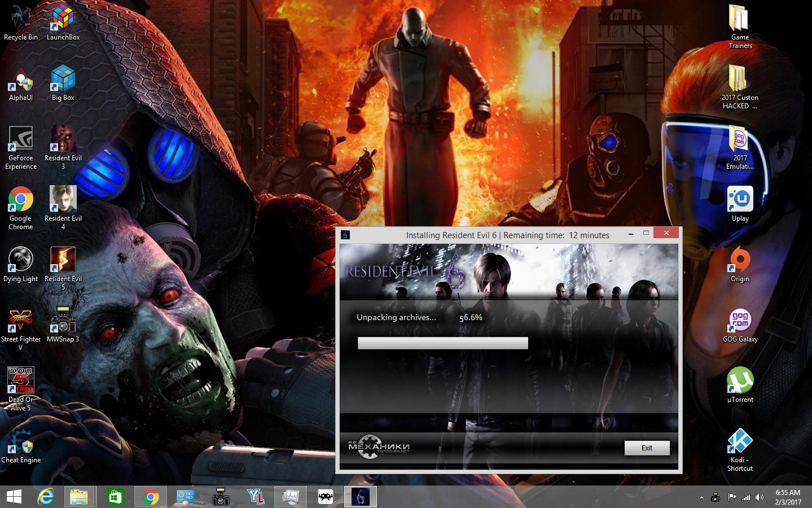
Task: Open Control Panel from the taskbar
Action: click(x=185, y=497)
